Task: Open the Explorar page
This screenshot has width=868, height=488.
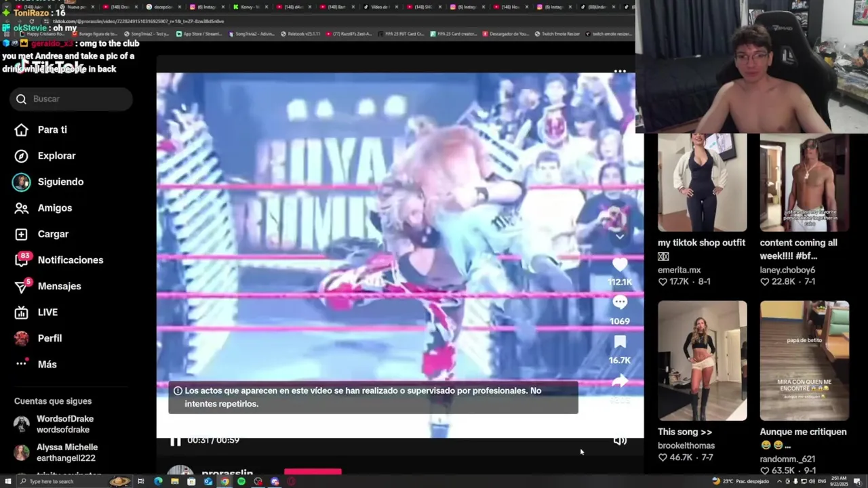Action: point(45,156)
